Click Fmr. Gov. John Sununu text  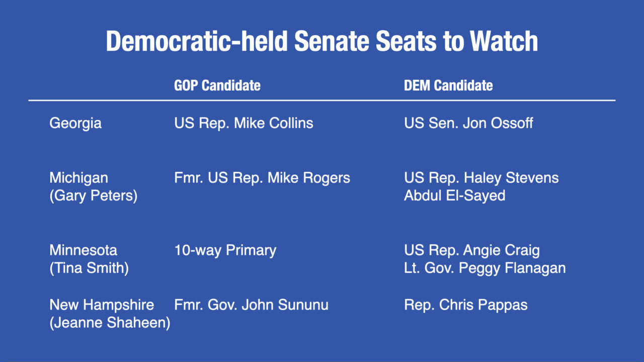251,305
